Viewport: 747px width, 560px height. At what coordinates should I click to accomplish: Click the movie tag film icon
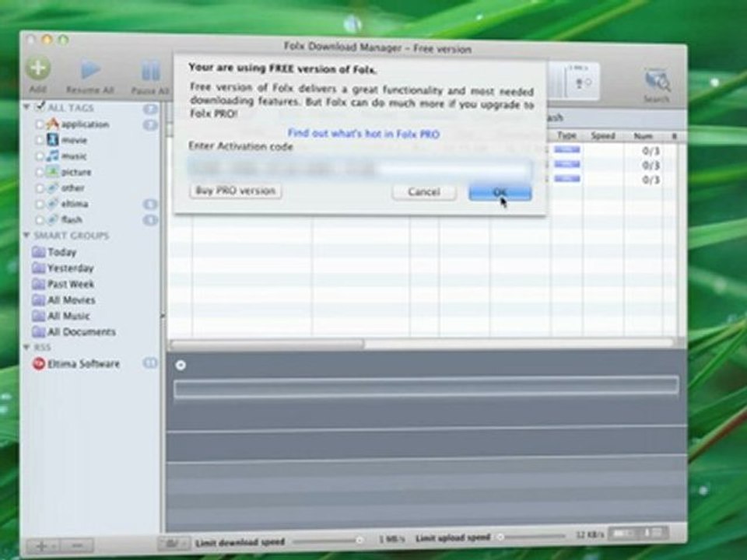coord(53,139)
